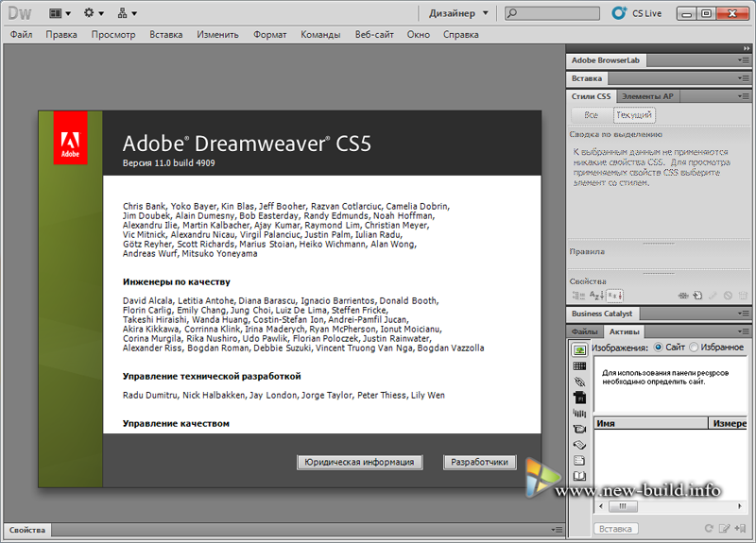This screenshot has width=756, height=543.
Task: Select the Templates category in Assets panel
Action: click(579, 461)
